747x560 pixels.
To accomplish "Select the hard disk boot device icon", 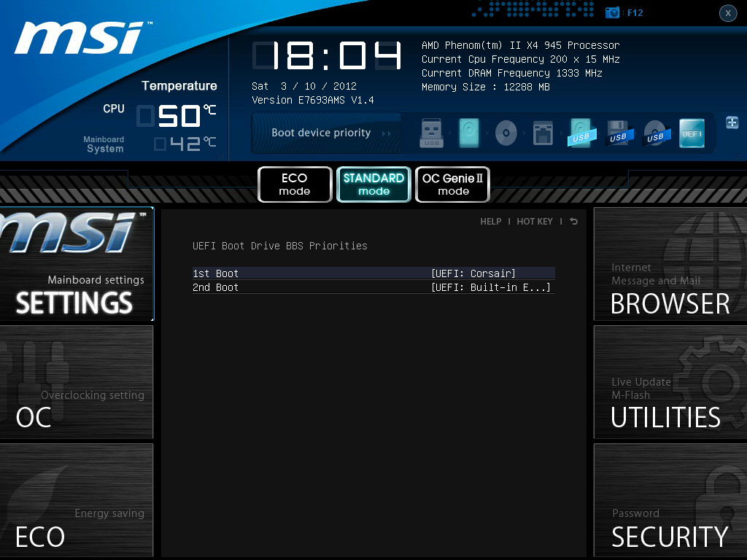I will (x=469, y=133).
